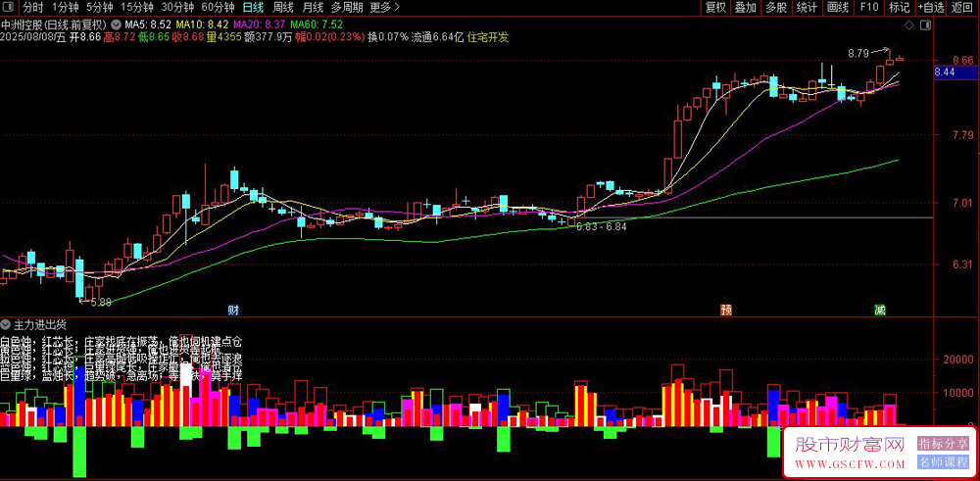
Task: Click the 2025/08/08/五 date readout
Action: (x=32, y=37)
